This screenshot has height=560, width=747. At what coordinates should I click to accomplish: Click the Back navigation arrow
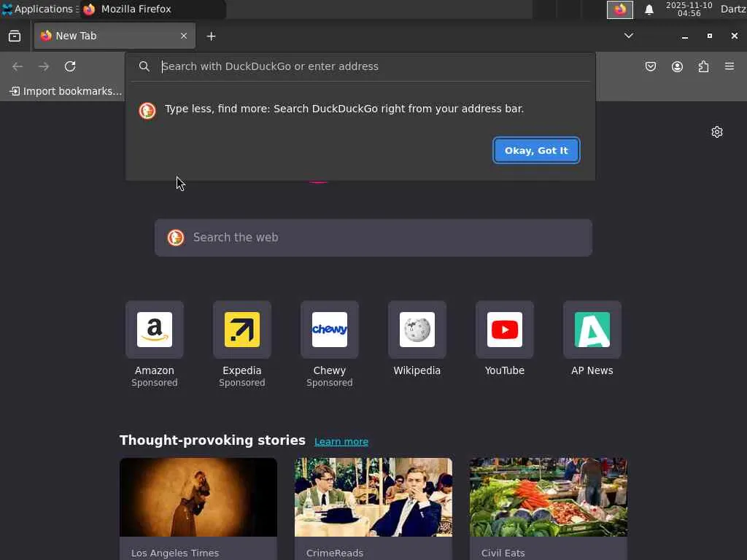(x=18, y=66)
